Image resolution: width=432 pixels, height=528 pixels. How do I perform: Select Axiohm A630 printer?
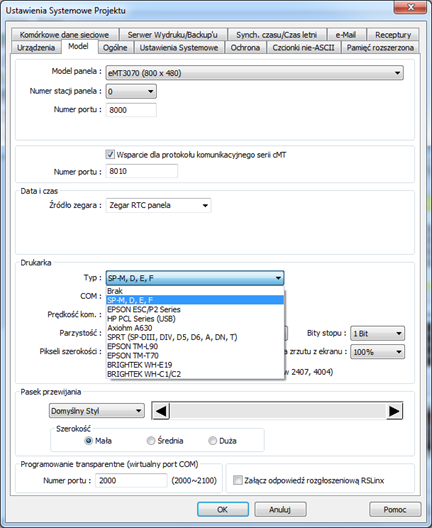tap(195, 328)
